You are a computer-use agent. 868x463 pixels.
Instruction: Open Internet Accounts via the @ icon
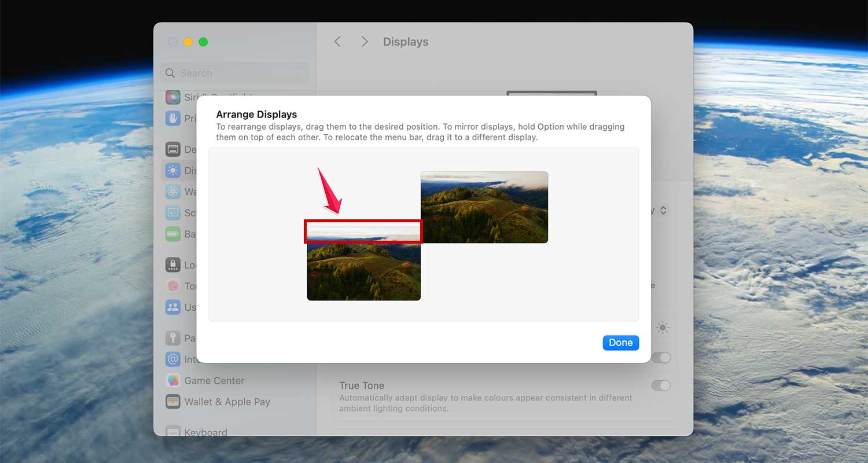[x=173, y=359]
